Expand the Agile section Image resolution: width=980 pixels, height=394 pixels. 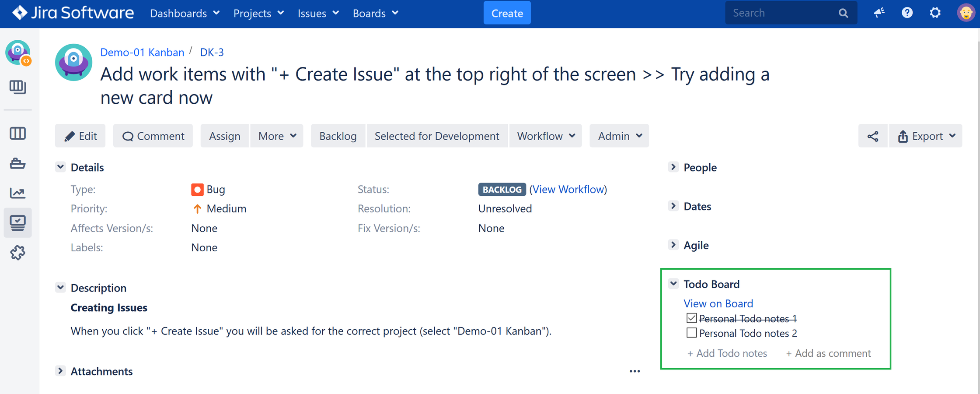click(673, 245)
